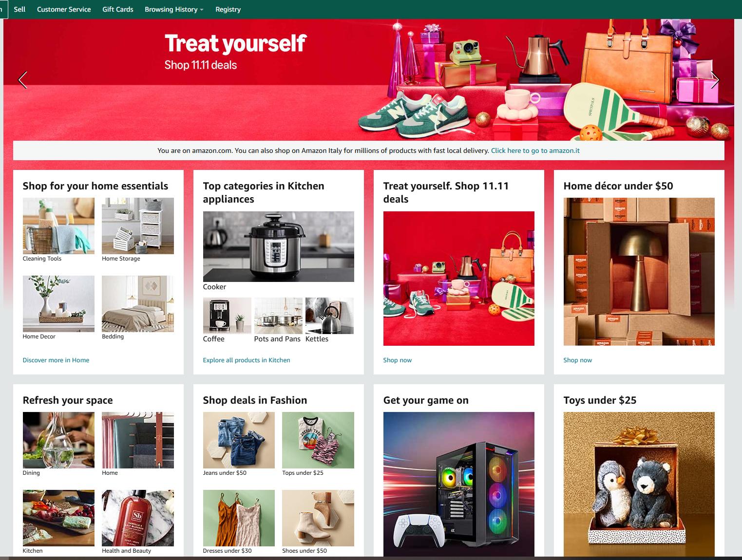Viewport: 742px width, 560px height.
Task: Select the Cooker pressure cooker image
Action: click(279, 246)
